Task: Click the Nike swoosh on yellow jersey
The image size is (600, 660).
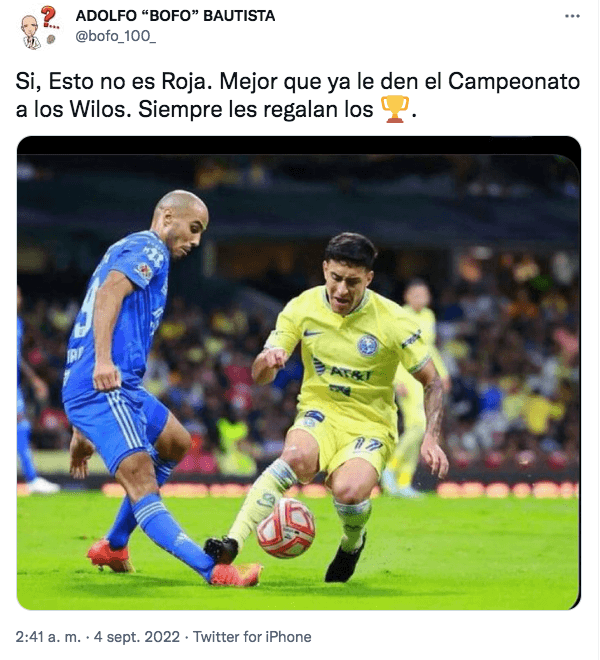Action: [x=312, y=333]
